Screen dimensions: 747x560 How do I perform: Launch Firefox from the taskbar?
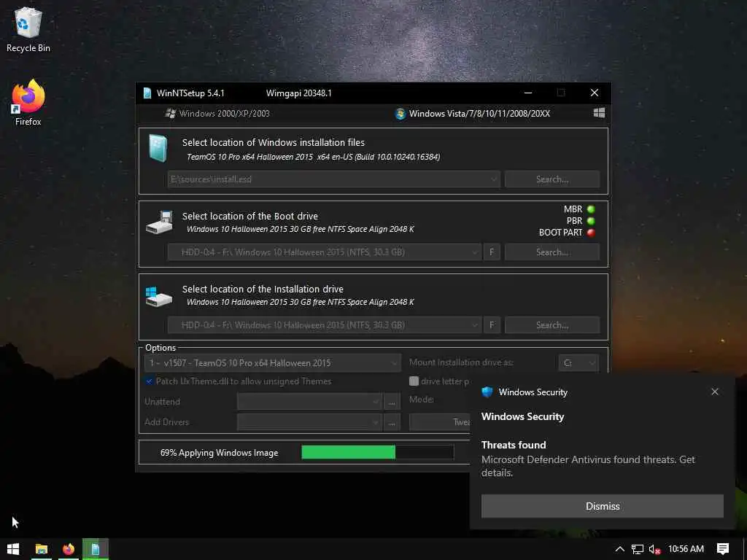pos(69,549)
